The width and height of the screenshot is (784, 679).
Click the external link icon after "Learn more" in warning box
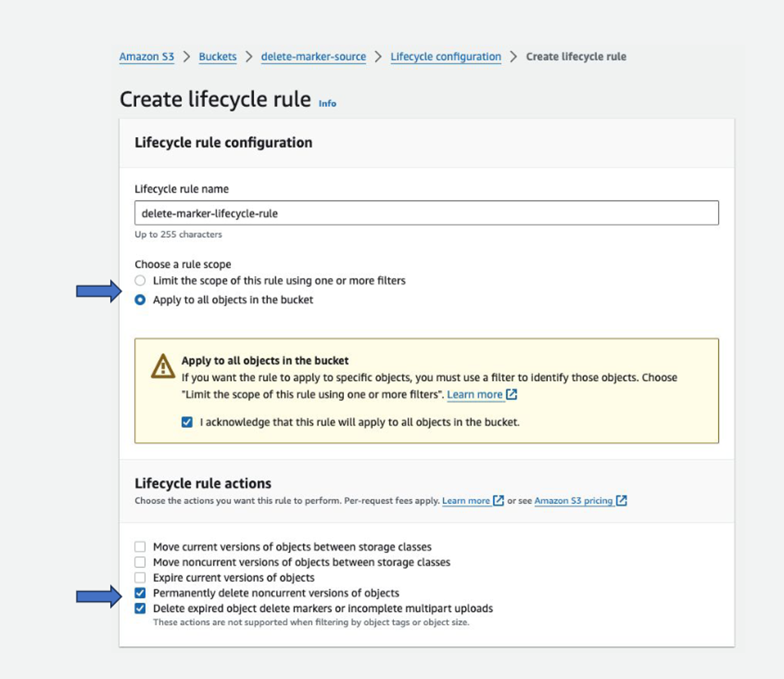[x=510, y=395]
